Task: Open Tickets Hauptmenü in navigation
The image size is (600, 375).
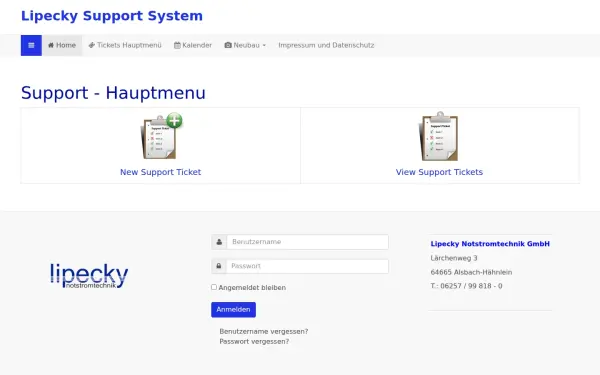Action: point(125,45)
